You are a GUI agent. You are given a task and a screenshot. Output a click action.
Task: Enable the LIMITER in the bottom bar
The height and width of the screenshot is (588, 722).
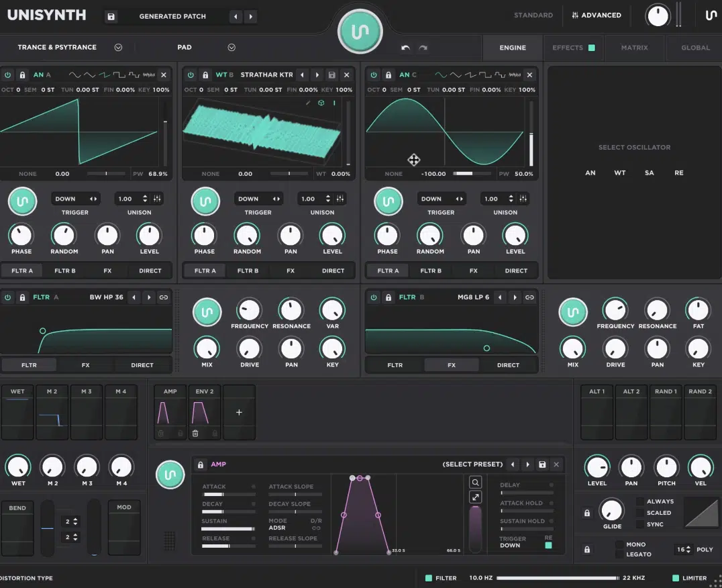(x=675, y=578)
